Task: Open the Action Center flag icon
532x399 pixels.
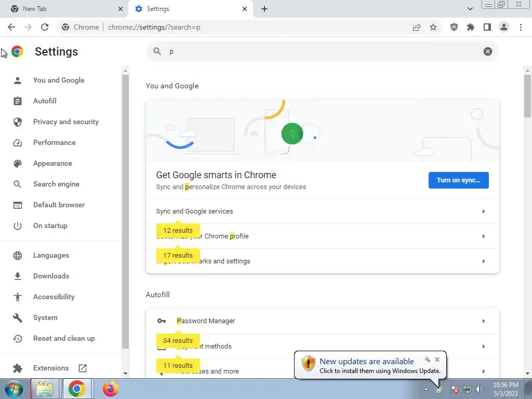Action: pos(454,389)
